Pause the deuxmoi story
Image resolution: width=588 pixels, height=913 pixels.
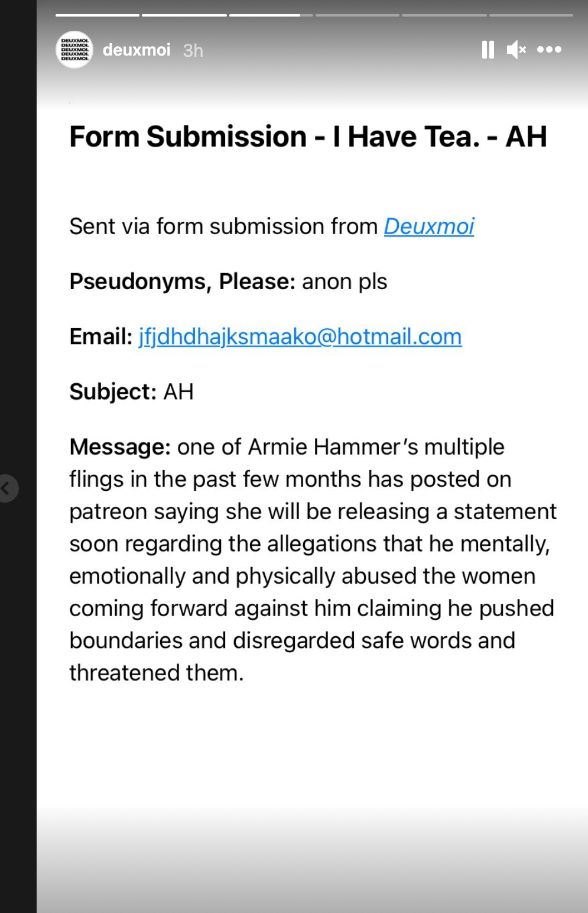488,50
